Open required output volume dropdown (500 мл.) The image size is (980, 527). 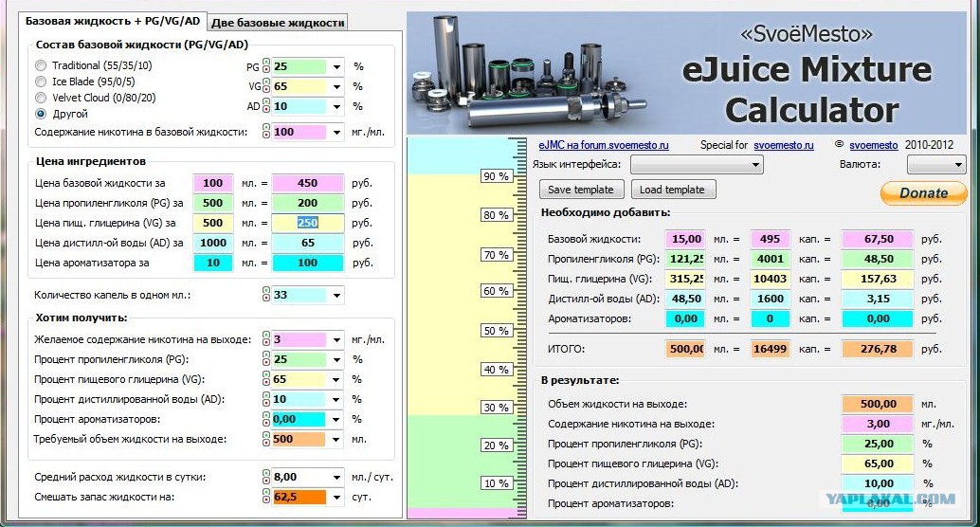336,440
